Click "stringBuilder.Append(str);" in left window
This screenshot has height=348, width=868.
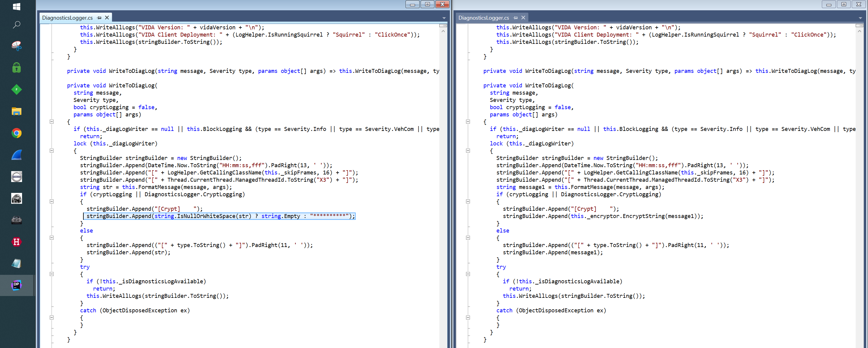[x=128, y=252]
